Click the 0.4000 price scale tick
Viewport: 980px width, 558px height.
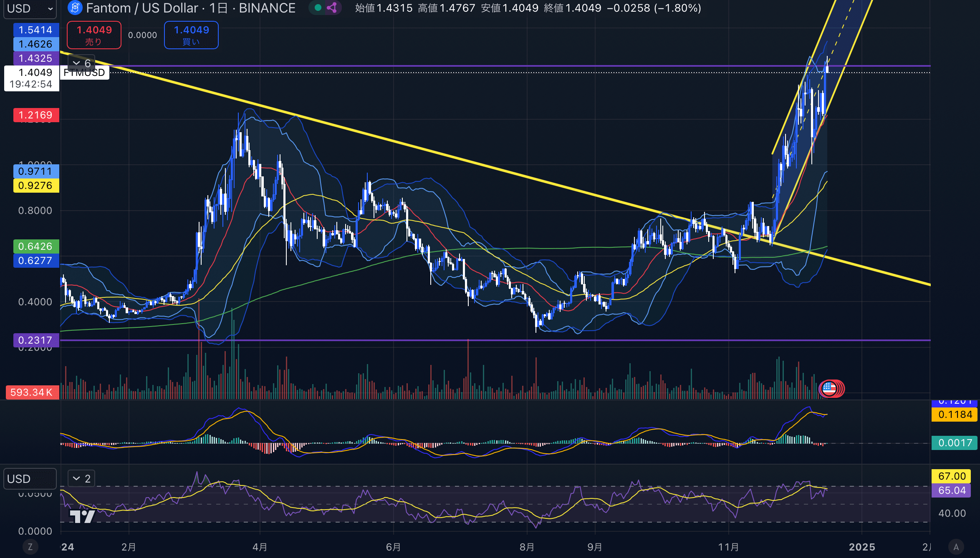click(x=35, y=302)
